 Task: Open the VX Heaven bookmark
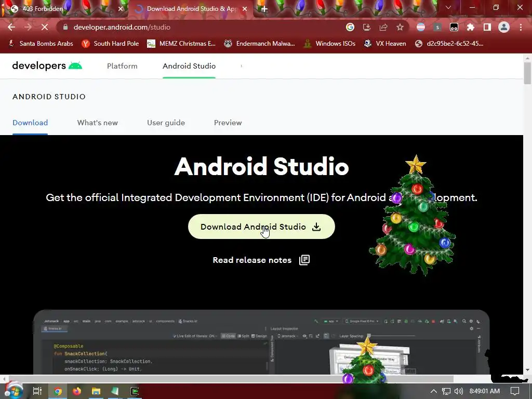385,44
